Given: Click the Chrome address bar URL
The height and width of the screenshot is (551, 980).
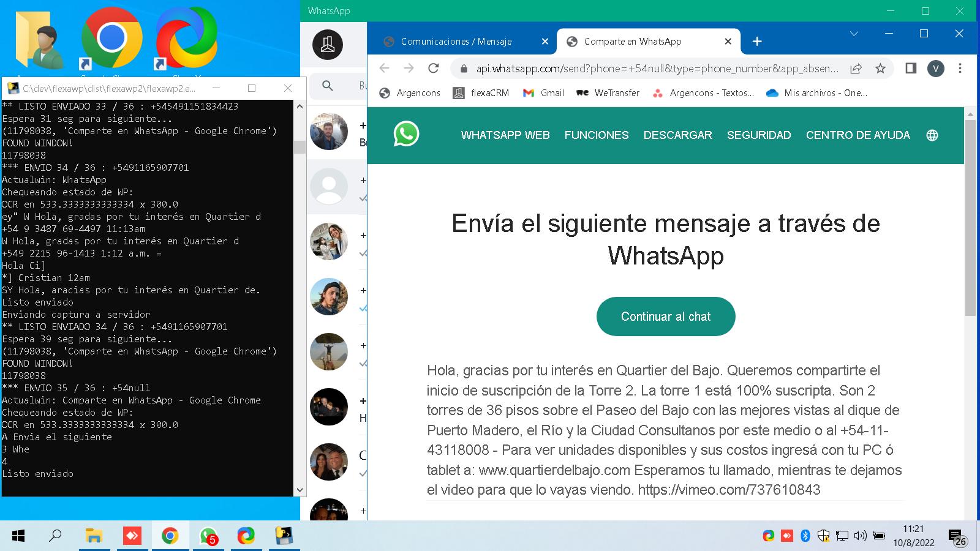Looking at the screenshot, I should tap(657, 69).
